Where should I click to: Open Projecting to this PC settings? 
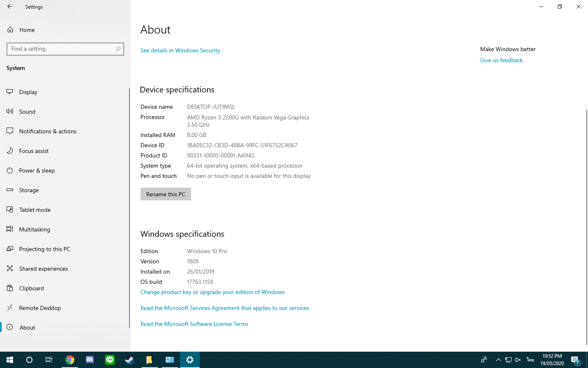click(x=65, y=249)
